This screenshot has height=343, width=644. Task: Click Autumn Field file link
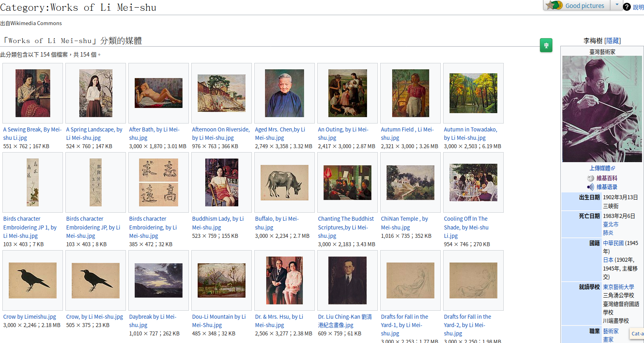pos(407,133)
